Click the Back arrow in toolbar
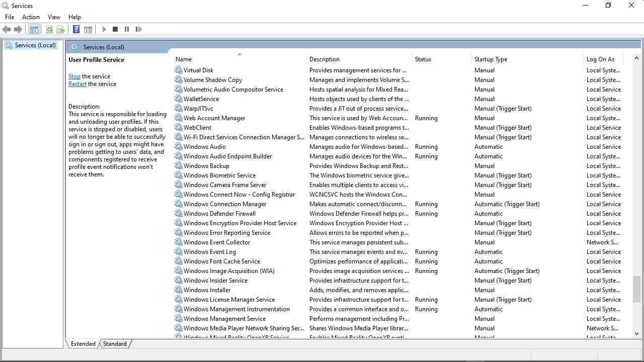 pos(7,30)
